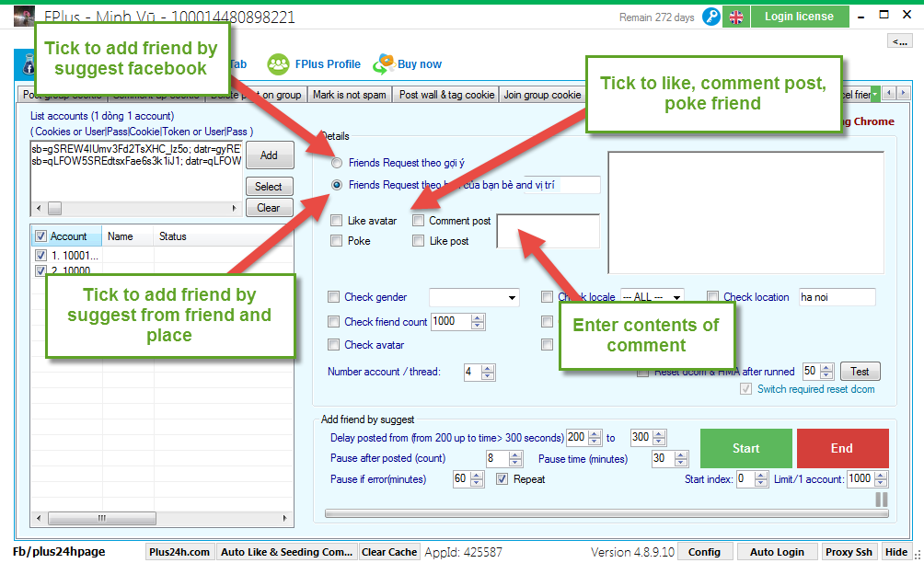Click the Login license button
Viewport: 924px width, 563px height.
tap(799, 17)
